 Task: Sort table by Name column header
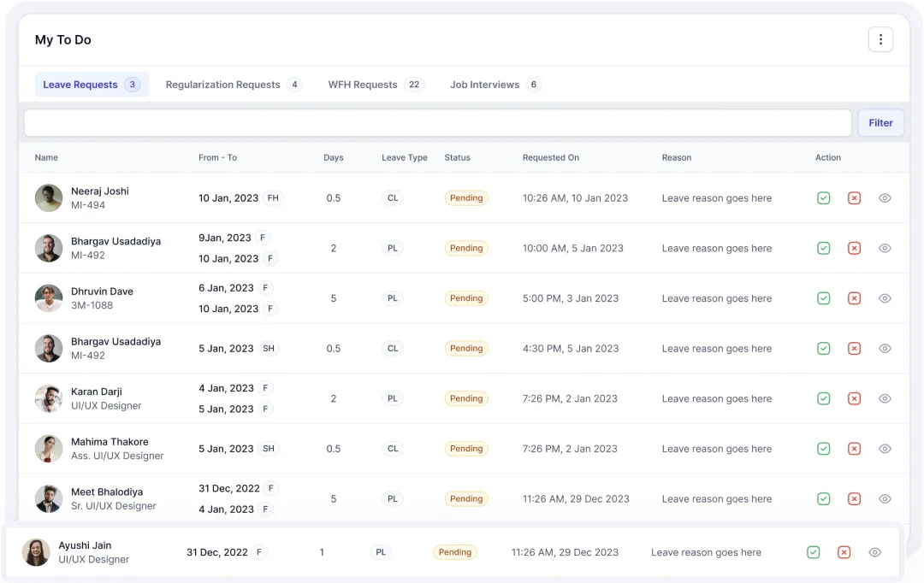[46, 157]
